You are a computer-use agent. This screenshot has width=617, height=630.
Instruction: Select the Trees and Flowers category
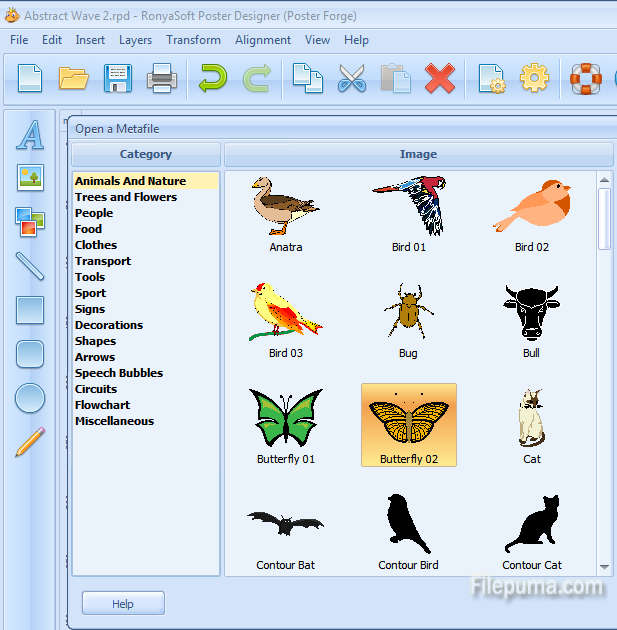pos(126,197)
